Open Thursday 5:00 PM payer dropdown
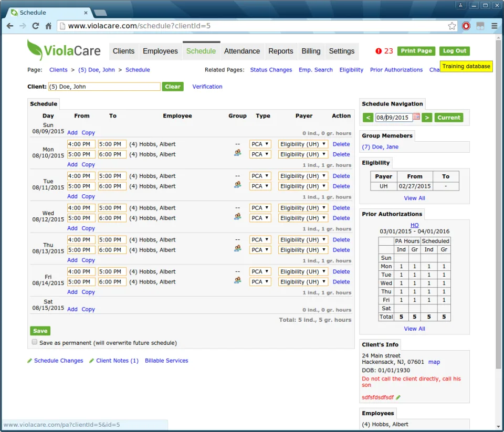The height and width of the screenshot is (432, 504). click(x=303, y=250)
